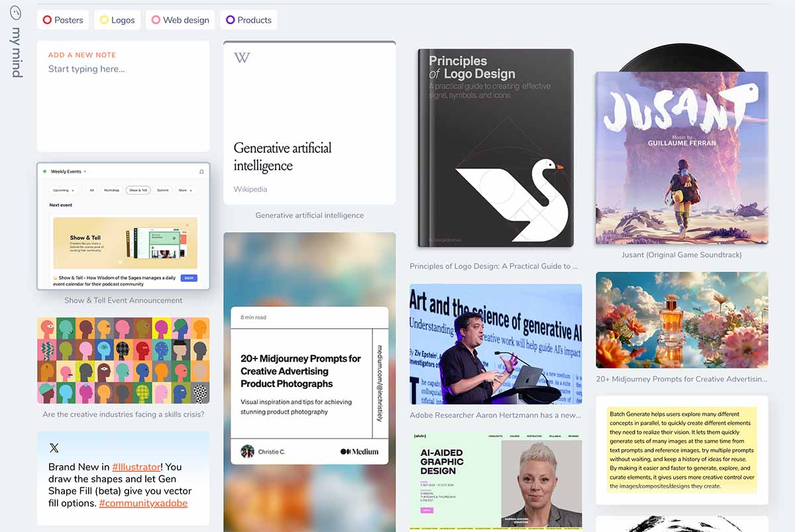The image size is (795, 532).
Task: Filter by the Logos tag
Action: 117,20
